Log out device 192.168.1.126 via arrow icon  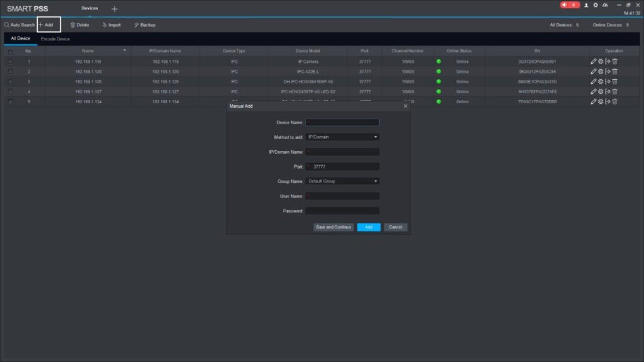tap(608, 81)
